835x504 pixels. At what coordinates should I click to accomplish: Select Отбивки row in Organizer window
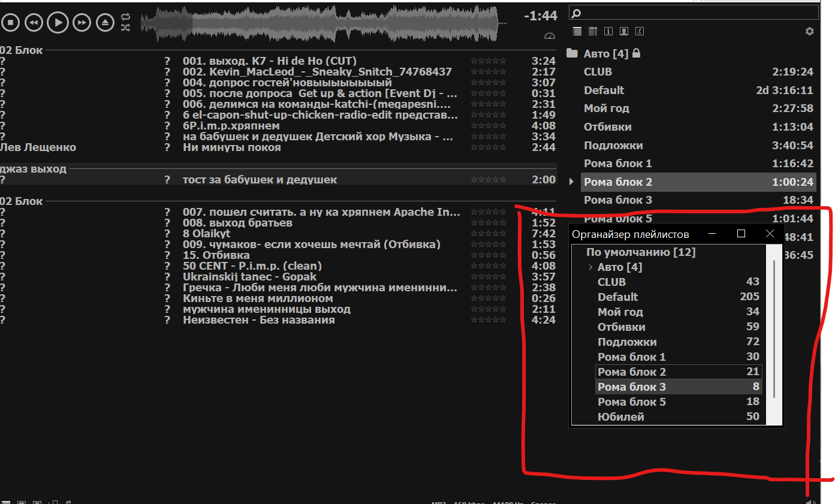tap(679, 327)
